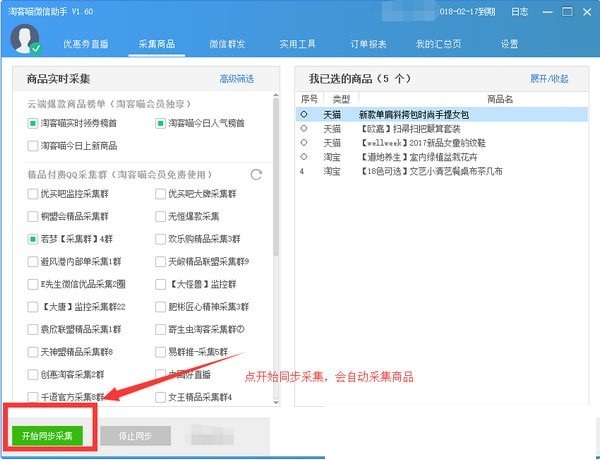Uncheck 若梦【采集群】4群
Image resolution: width=600 pixels, height=460 pixels.
point(33,239)
